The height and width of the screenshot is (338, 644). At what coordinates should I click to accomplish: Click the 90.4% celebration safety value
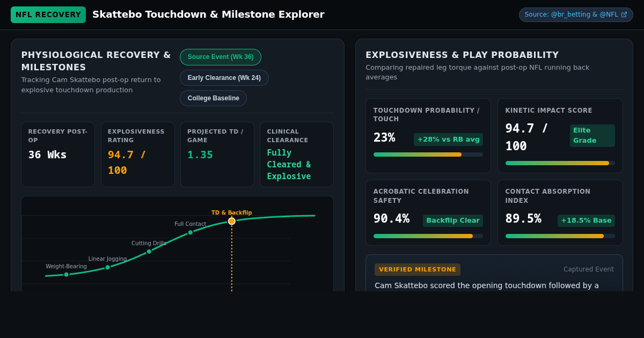pyautogui.click(x=391, y=219)
